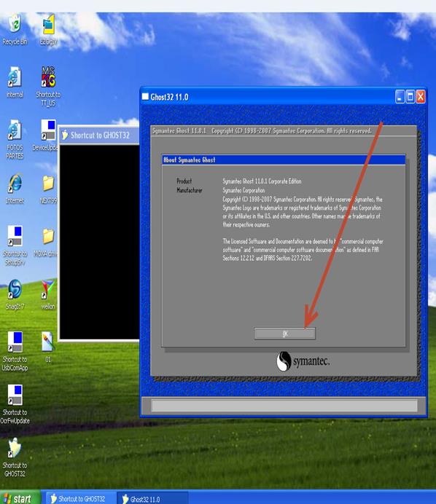Screen dimensions: 436x504
Task: Select the FOTOS PARTES desktop icon
Action: [x=15, y=140]
